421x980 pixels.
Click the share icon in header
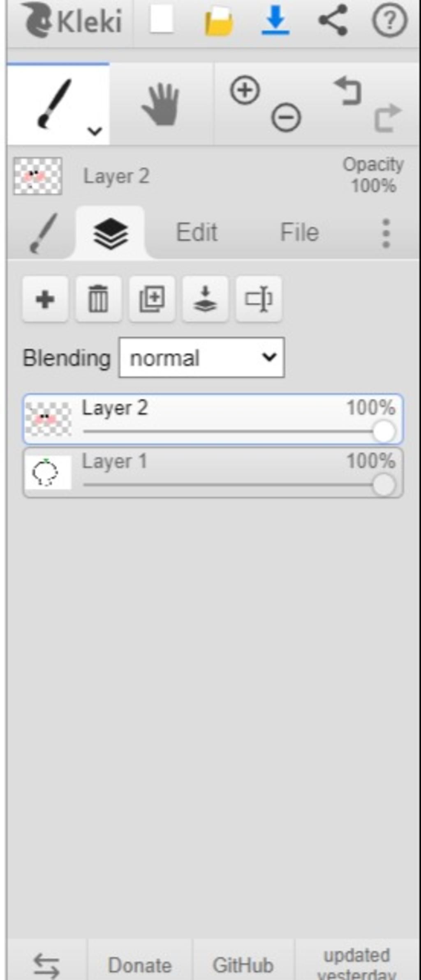[x=333, y=20]
